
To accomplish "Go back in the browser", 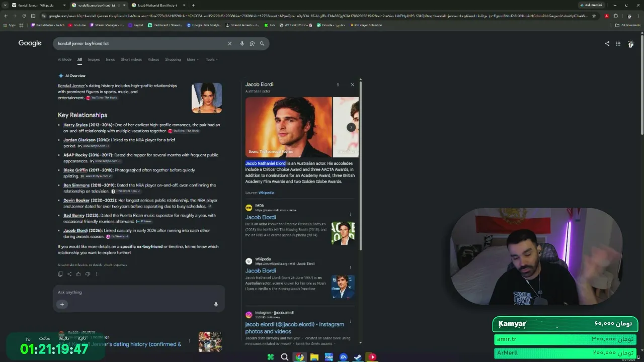I will (6, 16).
